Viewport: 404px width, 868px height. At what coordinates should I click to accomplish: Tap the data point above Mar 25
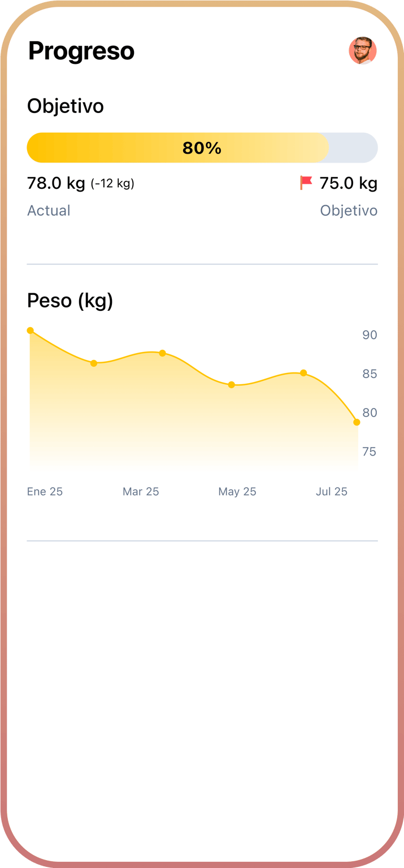[163, 353]
